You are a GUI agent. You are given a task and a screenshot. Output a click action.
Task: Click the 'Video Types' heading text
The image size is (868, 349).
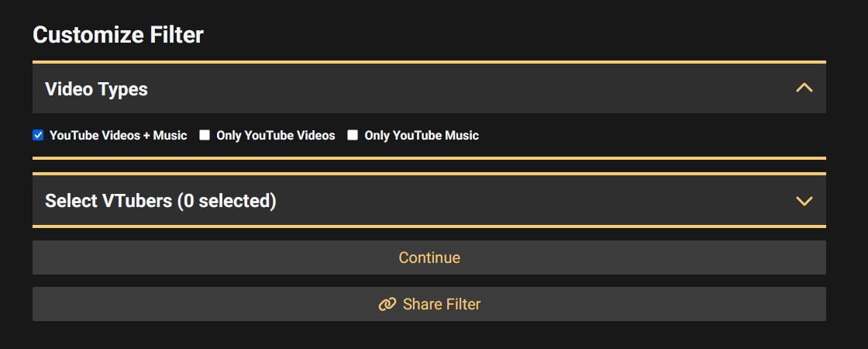point(96,88)
